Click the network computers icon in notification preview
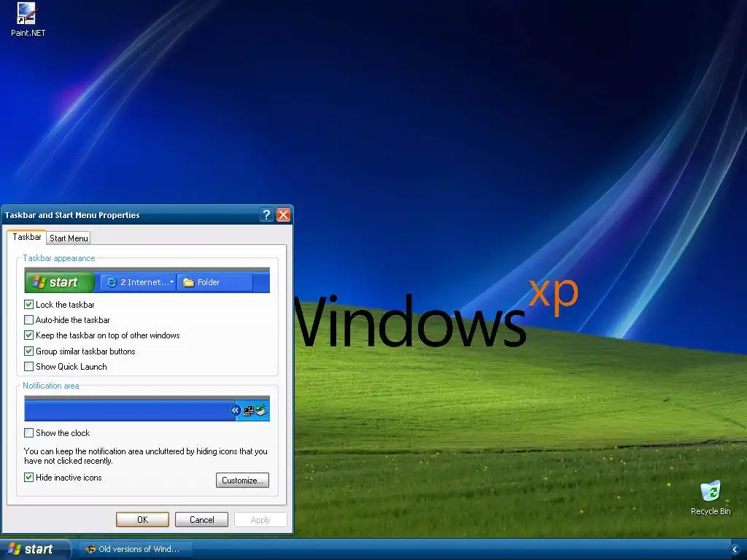Image resolution: width=747 pixels, height=560 pixels. pyautogui.click(x=249, y=411)
